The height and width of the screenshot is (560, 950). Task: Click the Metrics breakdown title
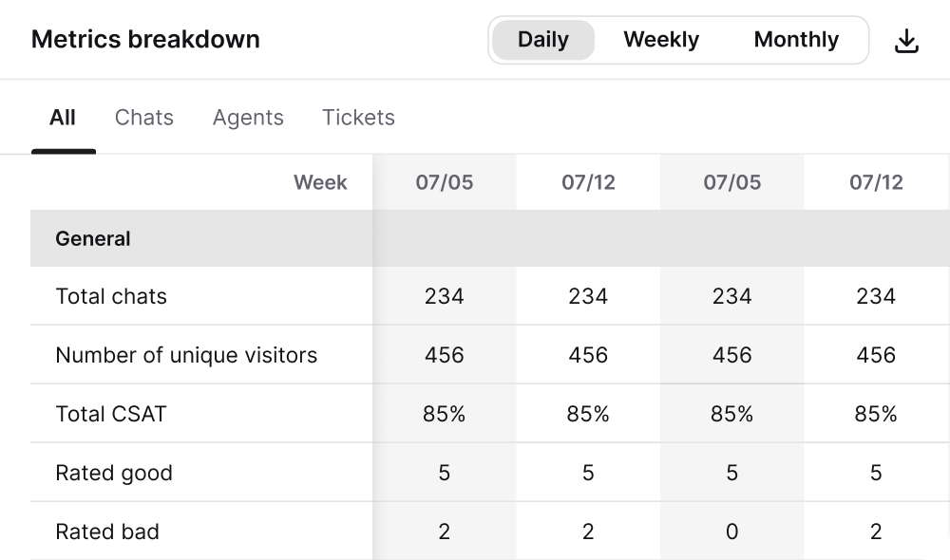click(x=145, y=40)
